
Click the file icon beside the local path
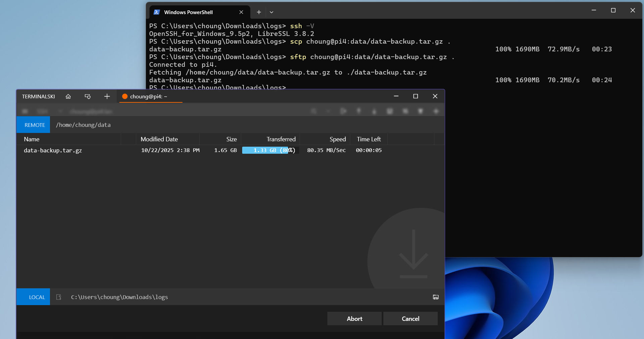click(59, 297)
